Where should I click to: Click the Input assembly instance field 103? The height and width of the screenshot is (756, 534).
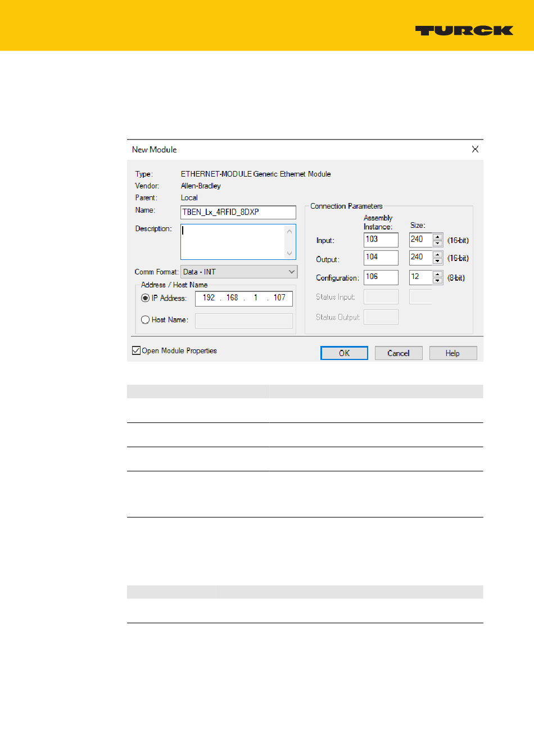point(381,240)
